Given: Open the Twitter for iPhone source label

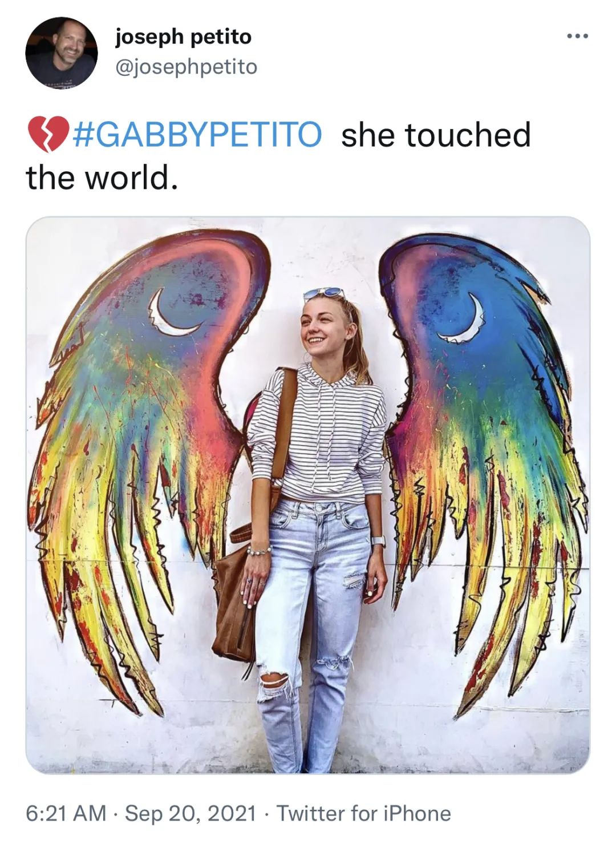Looking at the screenshot, I should tap(364, 813).
